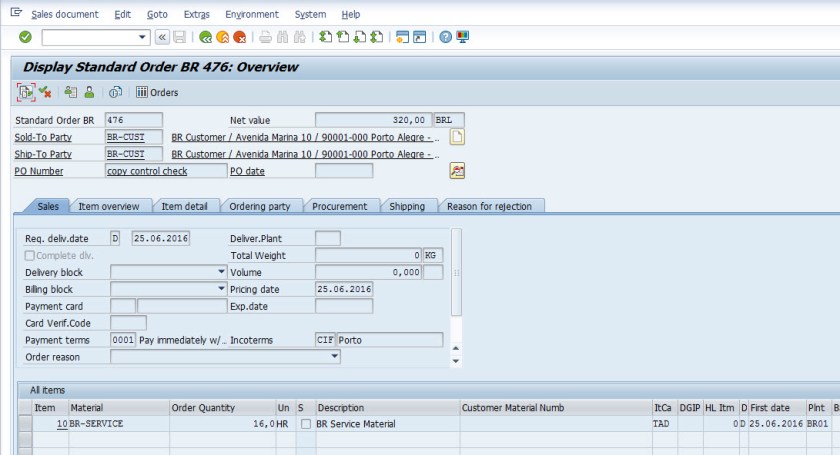Switch to the Shipping tab
Viewport: 840px width, 455px height.
(407, 206)
